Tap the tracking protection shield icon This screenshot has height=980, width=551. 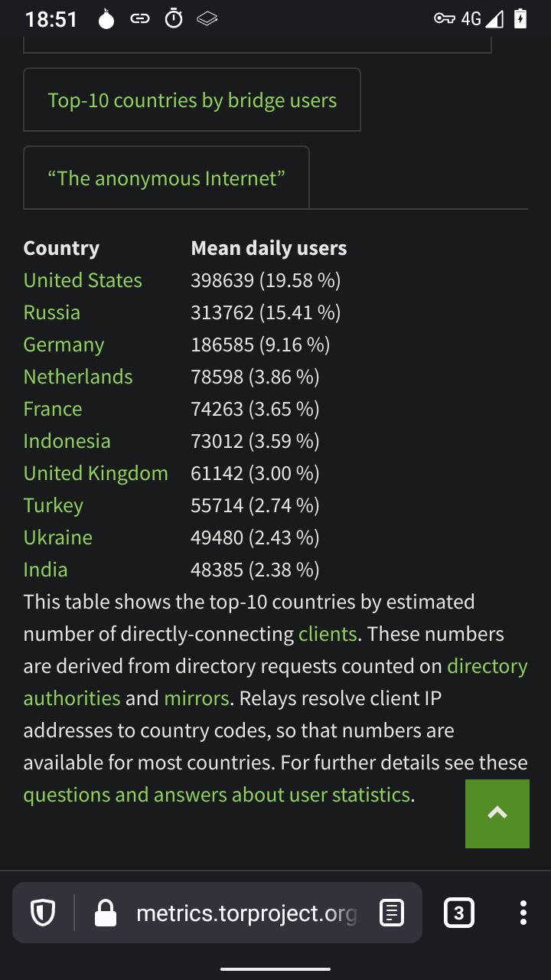(42, 913)
